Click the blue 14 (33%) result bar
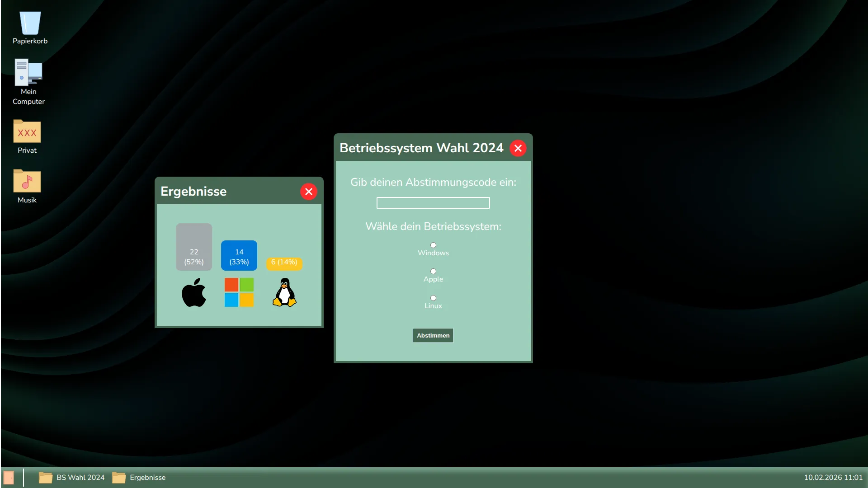The width and height of the screenshot is (868, 488). tap(239, 255)
